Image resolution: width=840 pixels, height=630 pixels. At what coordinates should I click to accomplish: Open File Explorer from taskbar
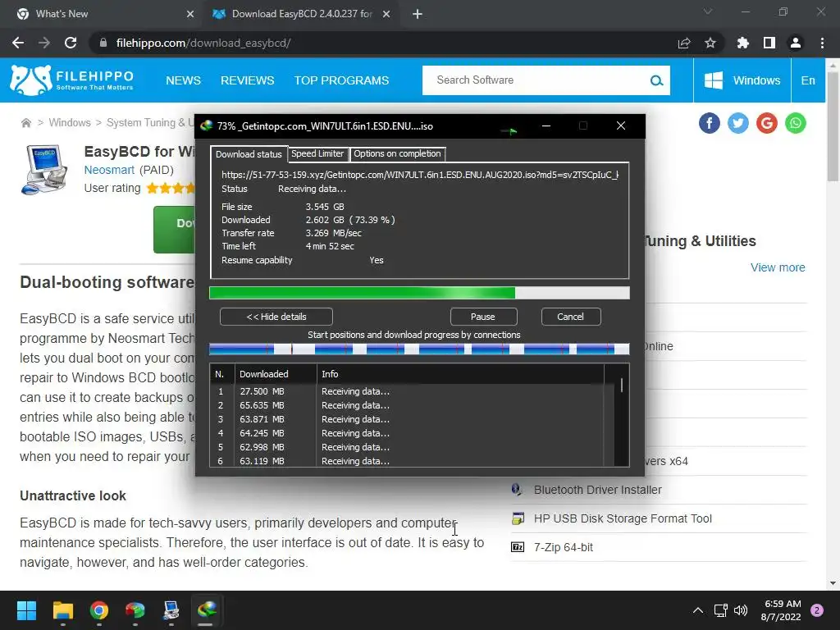(x=62, y=610)
